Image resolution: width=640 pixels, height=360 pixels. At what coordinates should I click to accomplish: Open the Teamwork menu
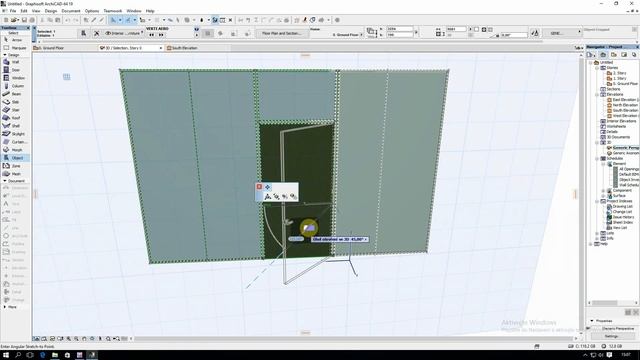(113, 11)
